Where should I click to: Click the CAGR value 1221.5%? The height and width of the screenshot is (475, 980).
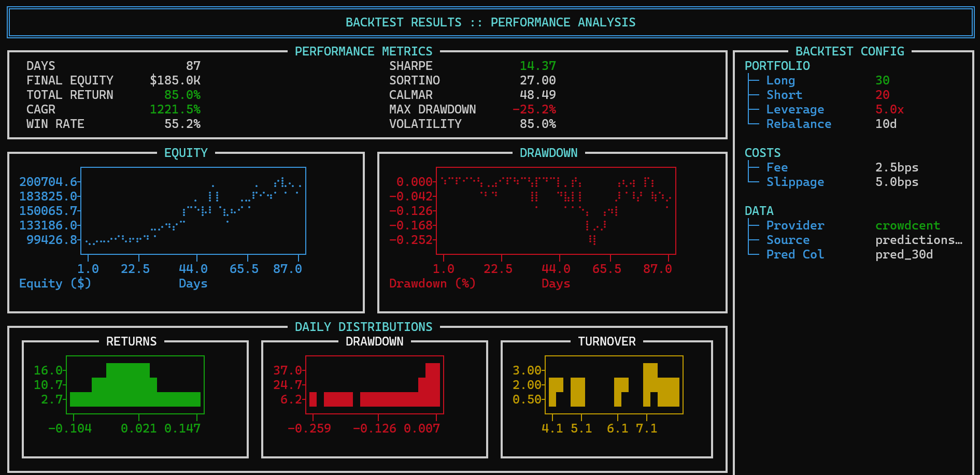pos(175,109)
